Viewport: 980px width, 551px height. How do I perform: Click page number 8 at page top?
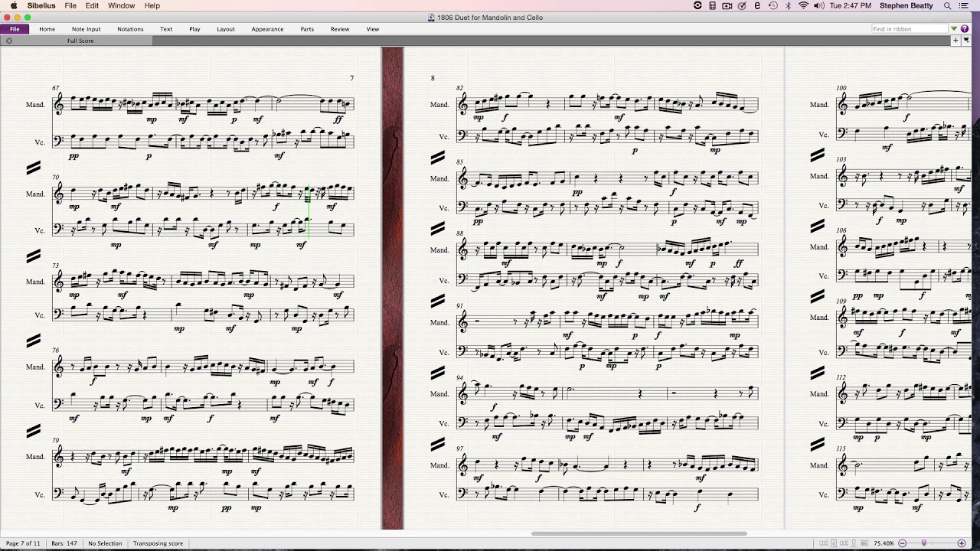(x=433, y=78)
